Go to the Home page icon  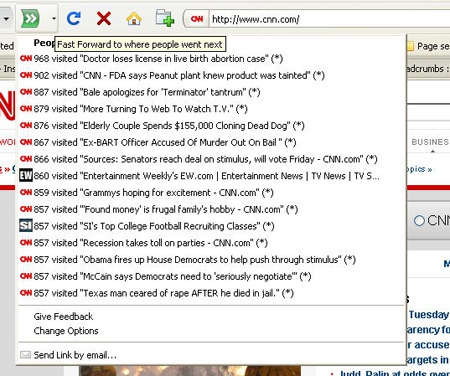coord(134,18)
